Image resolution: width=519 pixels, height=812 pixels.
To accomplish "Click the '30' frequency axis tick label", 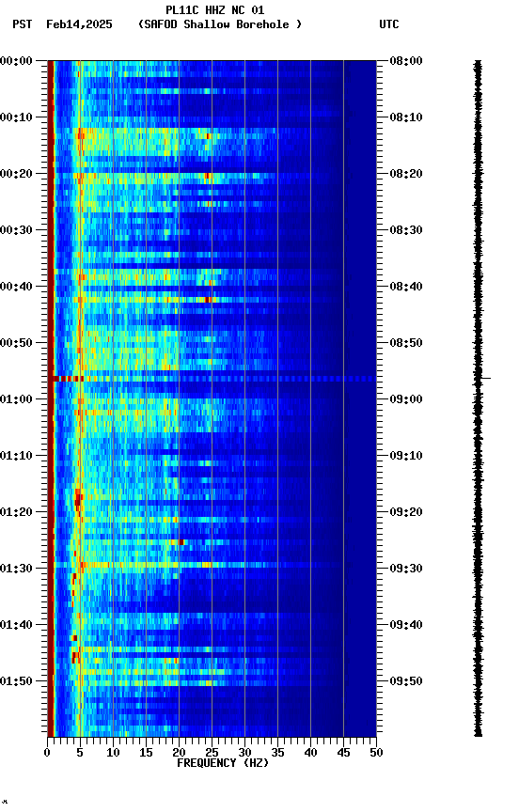I will (x=244, y=753).
